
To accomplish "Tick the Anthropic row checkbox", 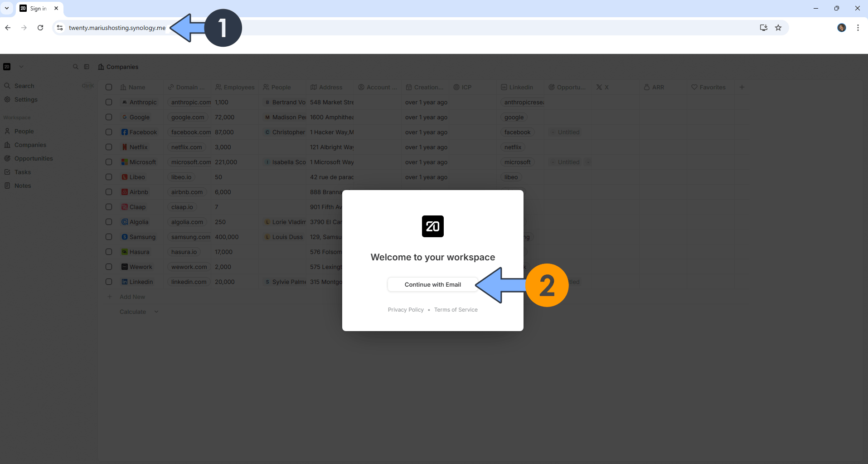I will tap(109, 103).
